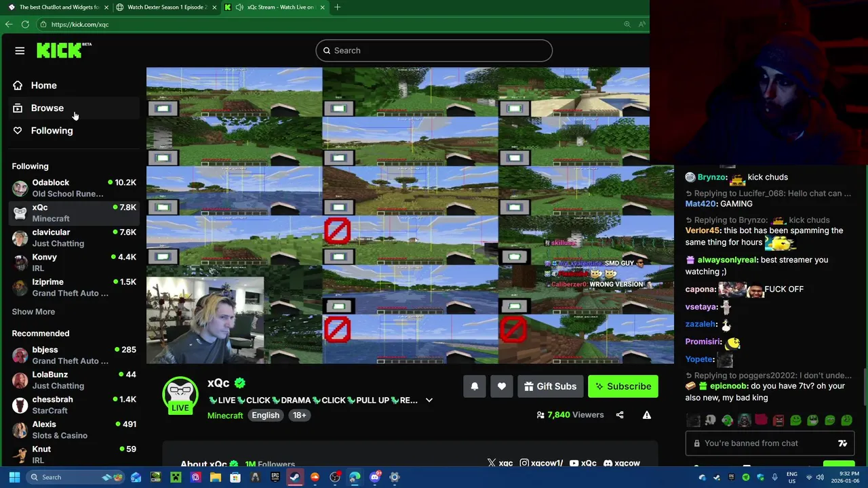Click the English language tag
The width and height of the screenshot is (868, 488).
(x=266, y=415)
